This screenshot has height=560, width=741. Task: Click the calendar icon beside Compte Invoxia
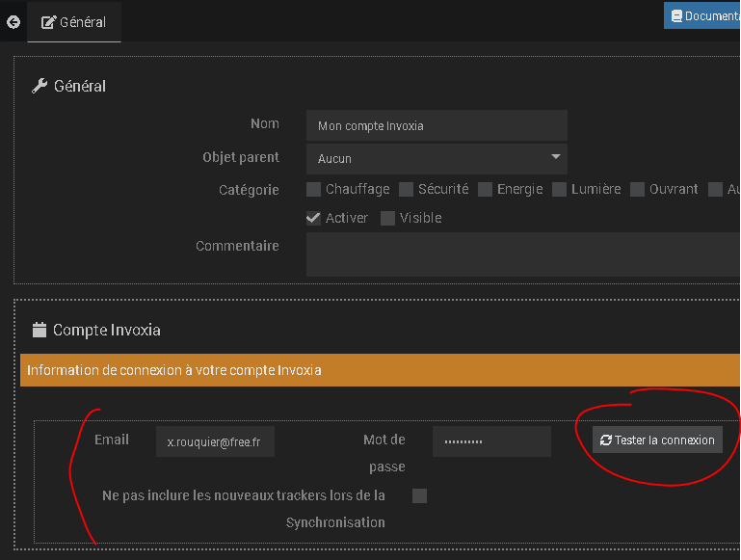pos(40,330)
